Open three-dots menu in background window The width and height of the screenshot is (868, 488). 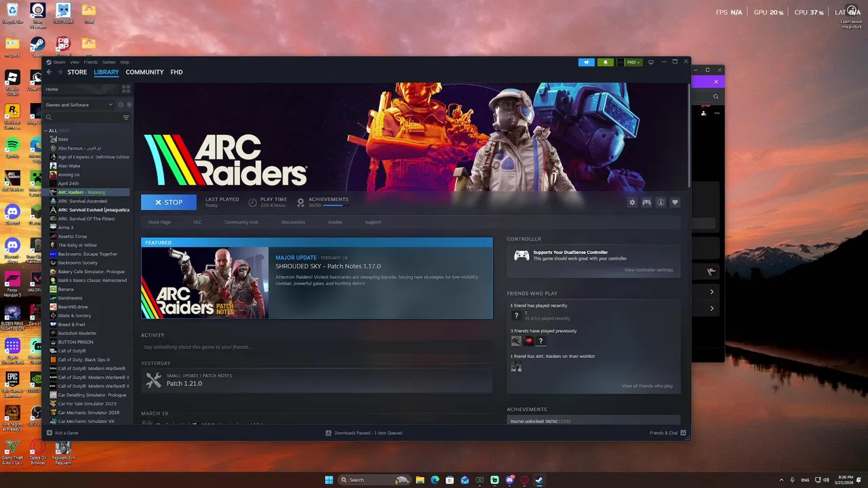pos(716,113)
